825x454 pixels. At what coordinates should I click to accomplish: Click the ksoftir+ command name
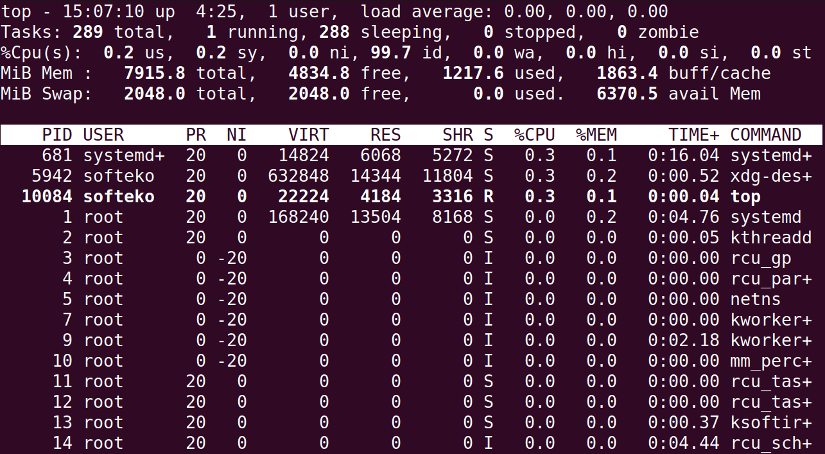771,422
